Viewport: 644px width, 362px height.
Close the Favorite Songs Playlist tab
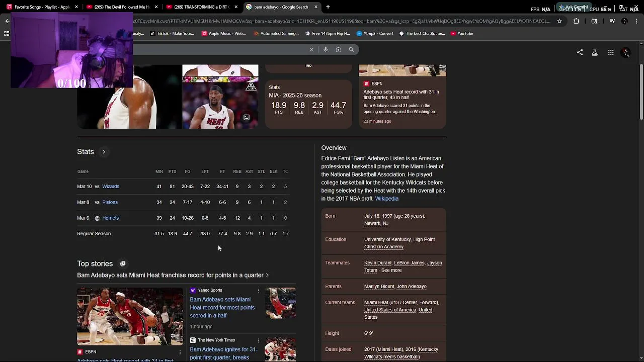(76, 7)
